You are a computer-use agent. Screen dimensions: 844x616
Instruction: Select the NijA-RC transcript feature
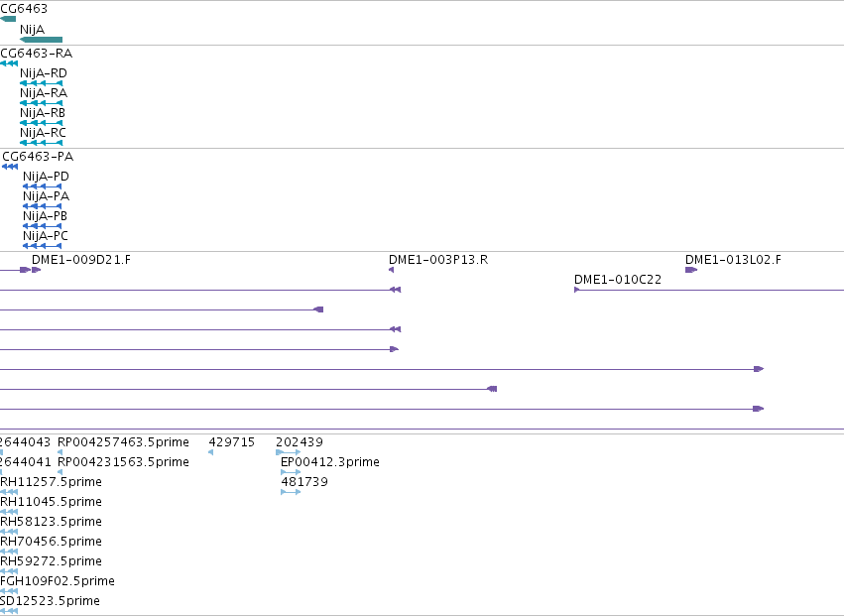coord(42,143)
